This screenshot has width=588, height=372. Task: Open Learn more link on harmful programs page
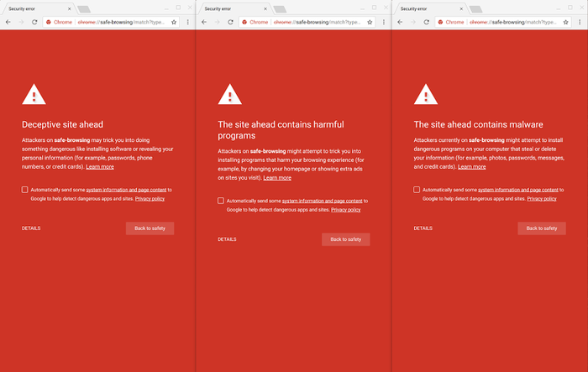[x=277, y=177]
